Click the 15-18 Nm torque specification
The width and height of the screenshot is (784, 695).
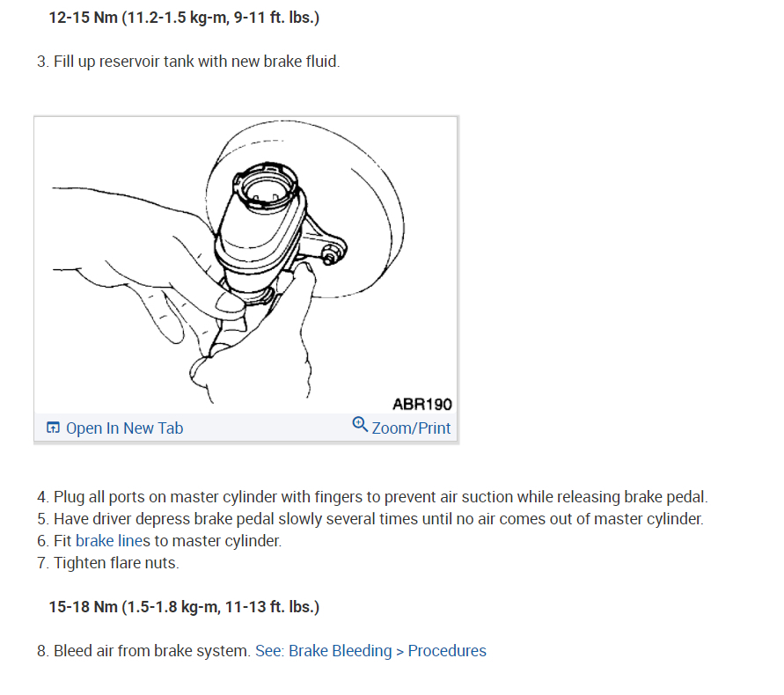[184, 607]
